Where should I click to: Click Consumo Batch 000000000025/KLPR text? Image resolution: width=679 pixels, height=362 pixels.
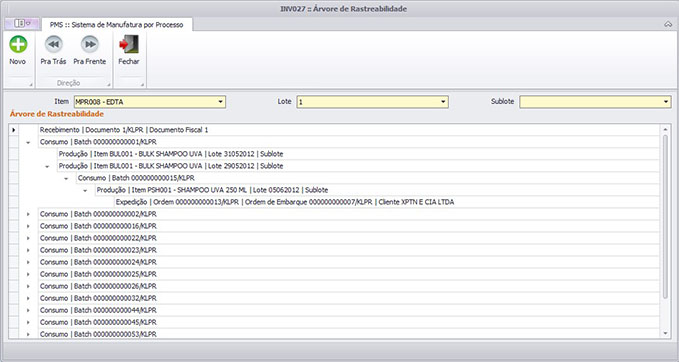point(98,275)
